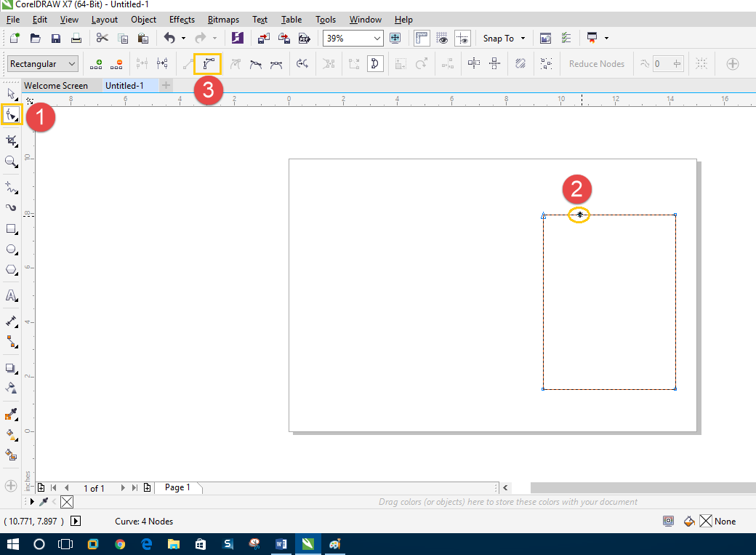This screenshot has width=756, height=555.
Task: Select the Ellipse tool
Action: coord(11,249)
